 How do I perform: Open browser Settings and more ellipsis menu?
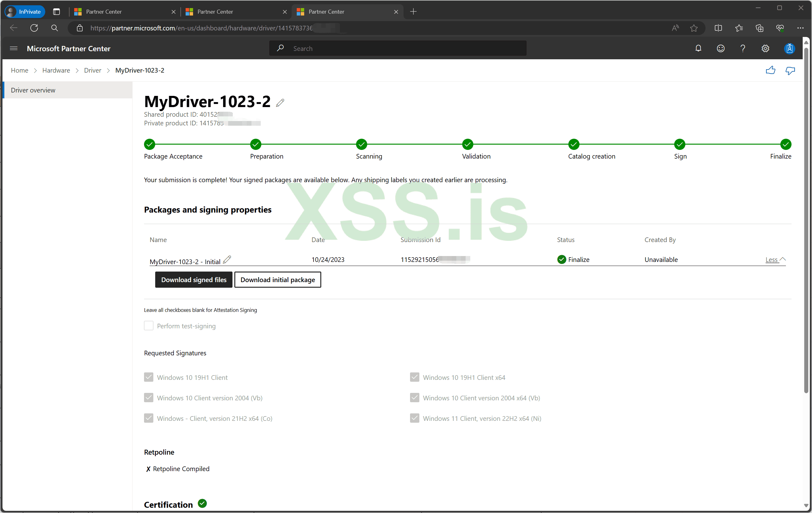pyautogui.click(x=800, y=28)
